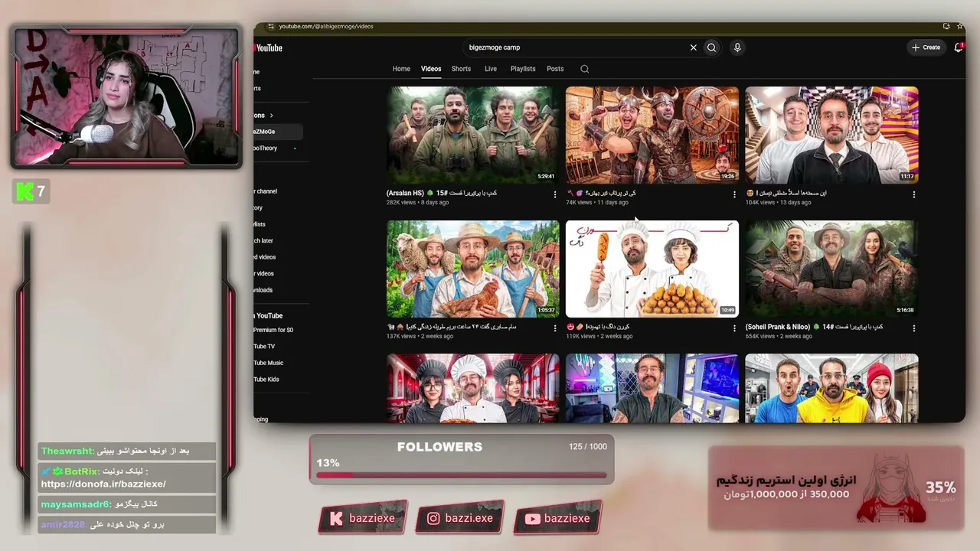This screenshot has height=551, width=980.
Task: Open the Downloads sidebar item
Action: [263, 290]
